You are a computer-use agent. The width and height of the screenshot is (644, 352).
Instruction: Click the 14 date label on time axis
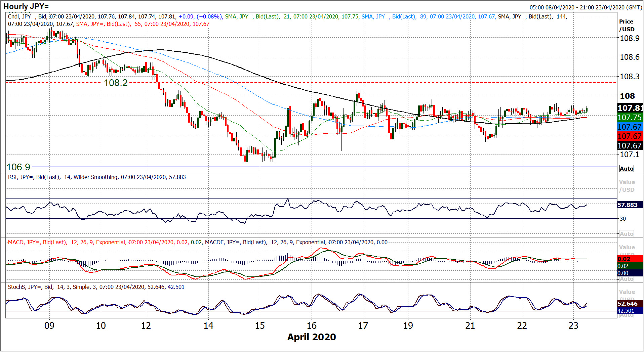click(208, 325)
